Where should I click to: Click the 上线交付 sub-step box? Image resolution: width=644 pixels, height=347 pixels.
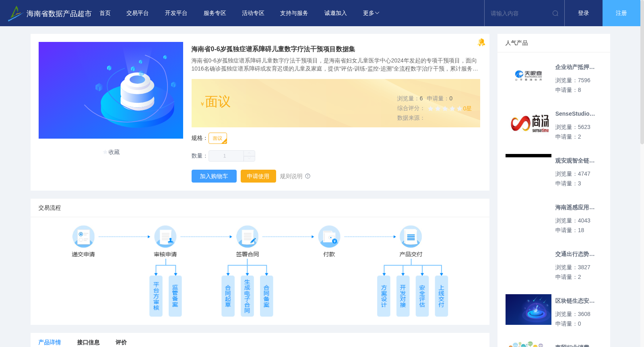pos(442,296)
